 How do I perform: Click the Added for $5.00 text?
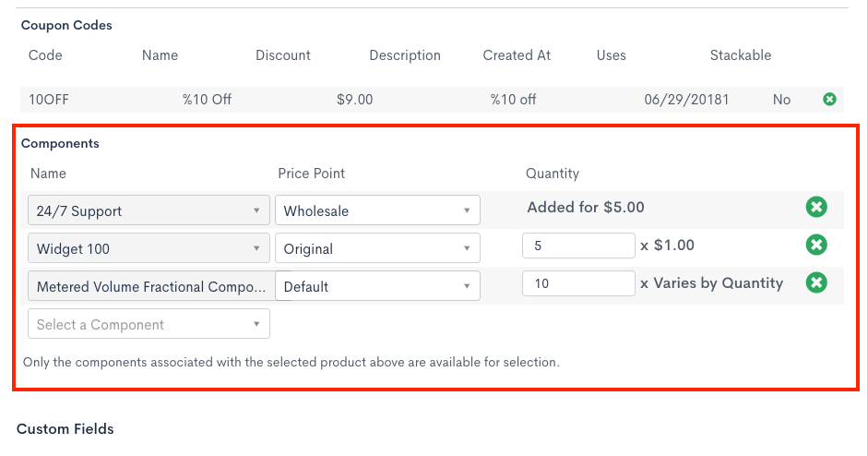[x=586, y=207]
